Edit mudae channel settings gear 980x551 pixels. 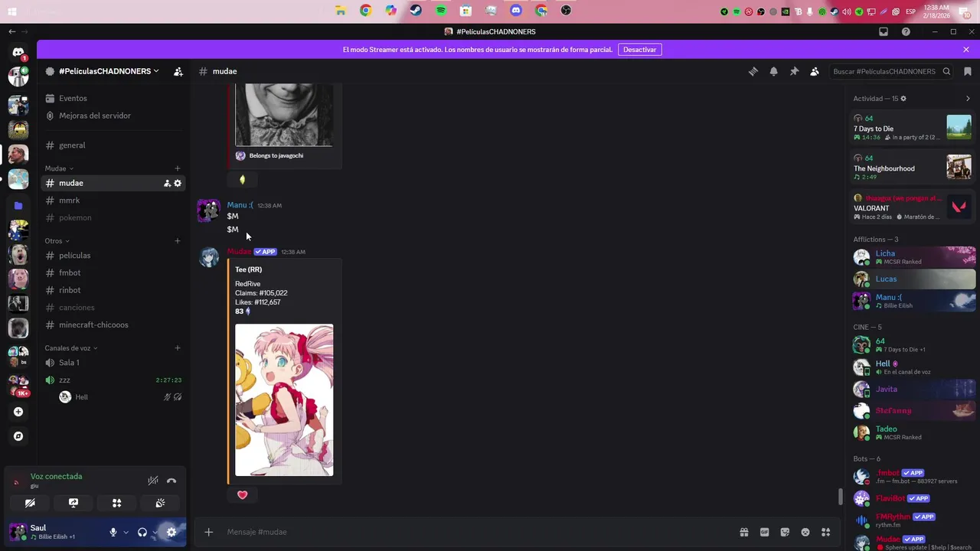click(x=178, y=183)
